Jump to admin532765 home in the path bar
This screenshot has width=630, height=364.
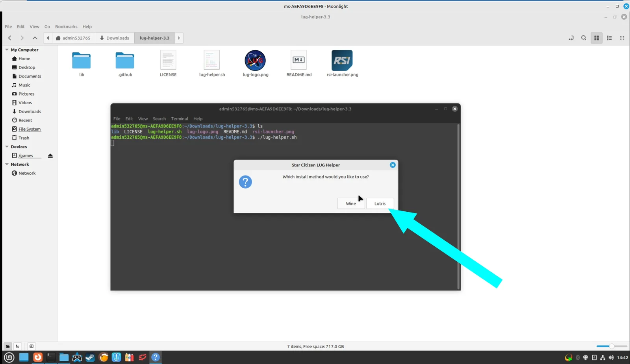(x=74, y=38)
